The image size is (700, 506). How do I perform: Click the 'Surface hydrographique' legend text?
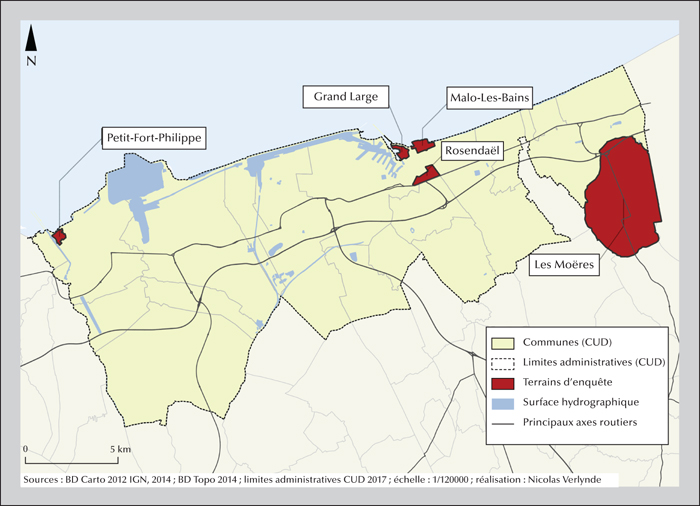[581, 402]
